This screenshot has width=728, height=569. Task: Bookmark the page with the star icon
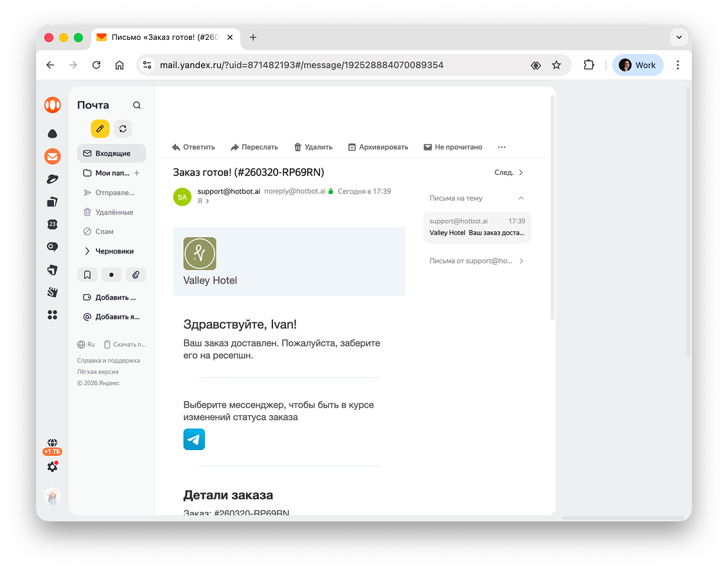(556, 65)
